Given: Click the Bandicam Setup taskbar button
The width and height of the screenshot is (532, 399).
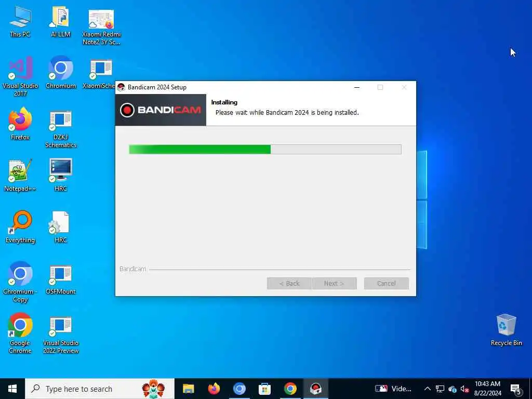Looking at the screenshot, I should [315, 389].
